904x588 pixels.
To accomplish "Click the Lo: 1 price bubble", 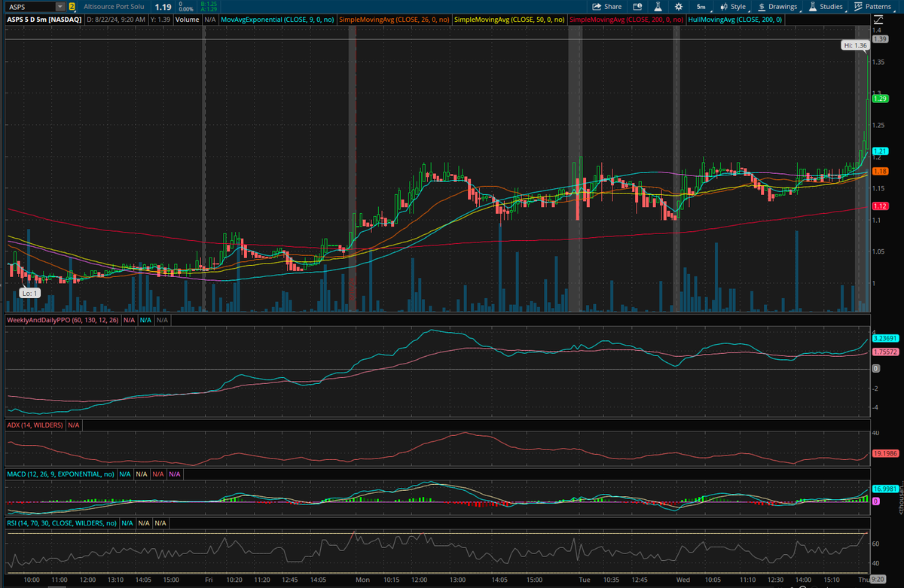I will tap(30, 293).
